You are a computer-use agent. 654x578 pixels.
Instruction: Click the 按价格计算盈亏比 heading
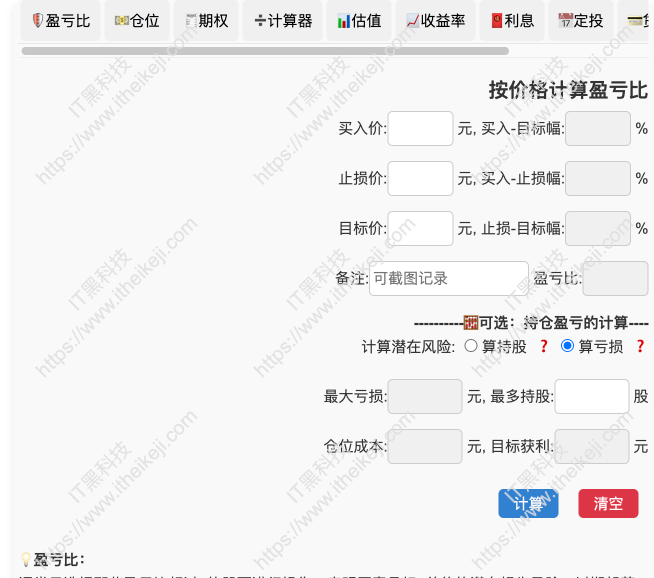point(568,90)
